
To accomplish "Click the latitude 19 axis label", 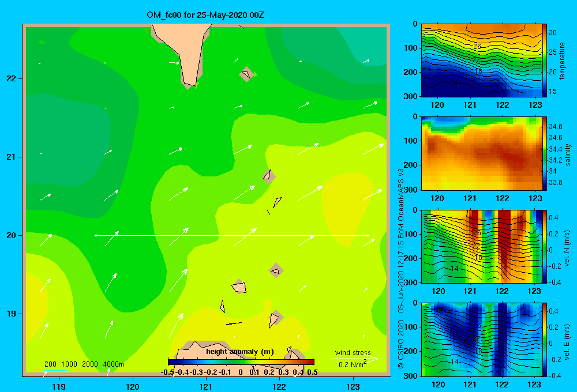I will 12,314.
